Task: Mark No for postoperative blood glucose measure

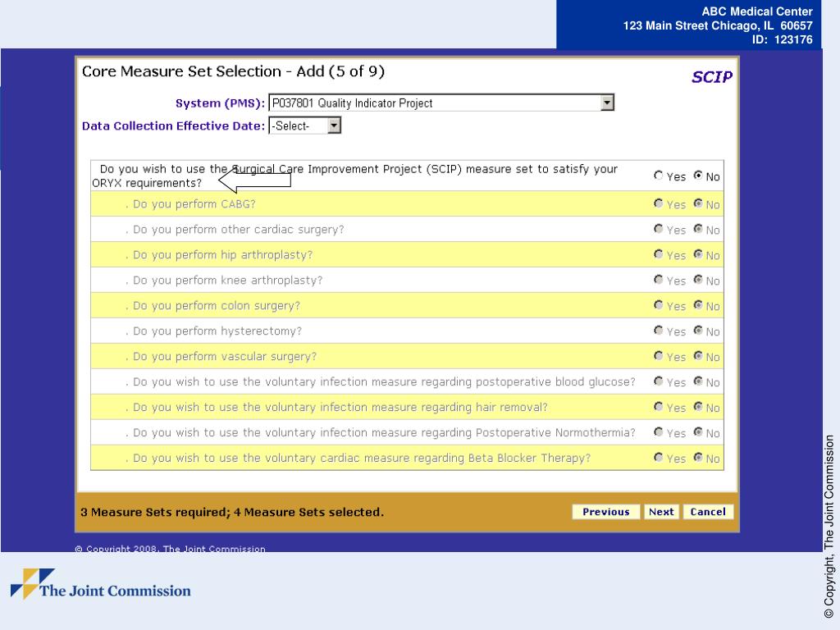Action: point(698,381)
